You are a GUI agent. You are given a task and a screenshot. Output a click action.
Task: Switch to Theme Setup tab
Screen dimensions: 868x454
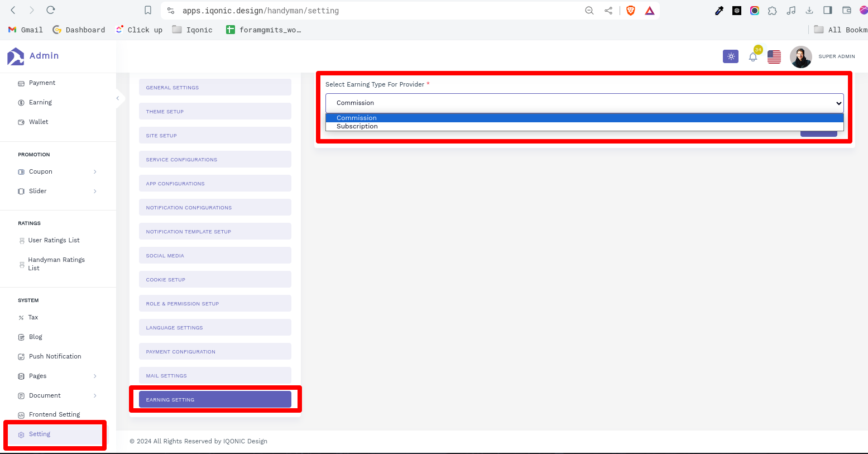215,111
